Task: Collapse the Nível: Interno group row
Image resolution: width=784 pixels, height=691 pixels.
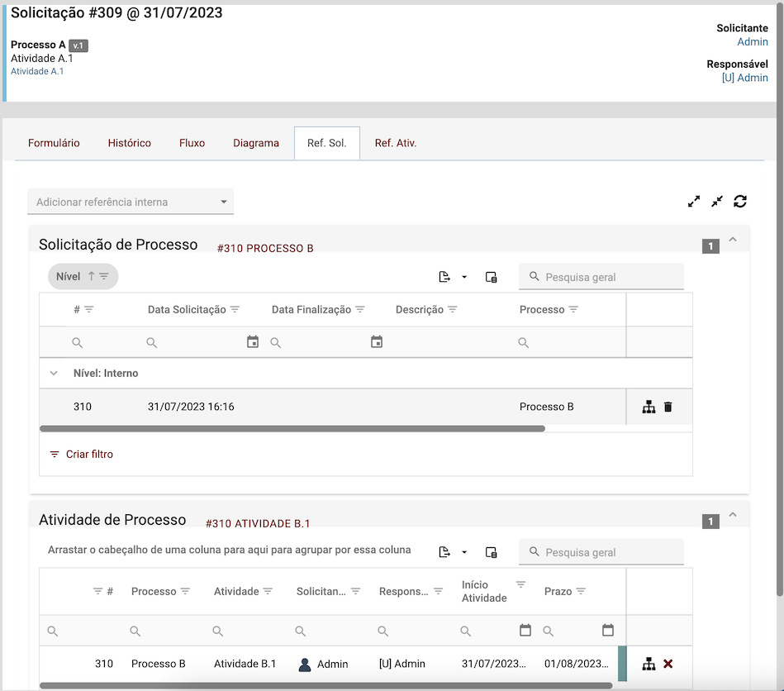Action: point(54,374)
